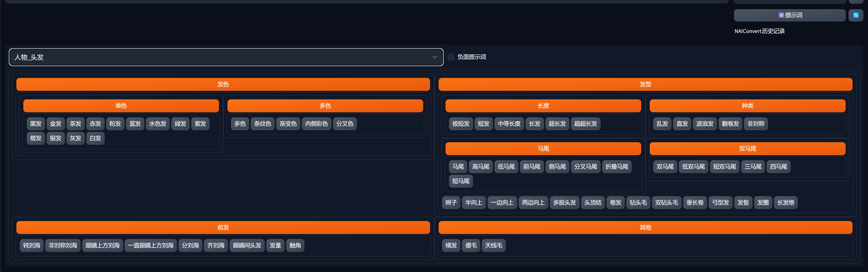Select the 低双马尾 tag
868x272 pixels.
[x=693, y=167]
